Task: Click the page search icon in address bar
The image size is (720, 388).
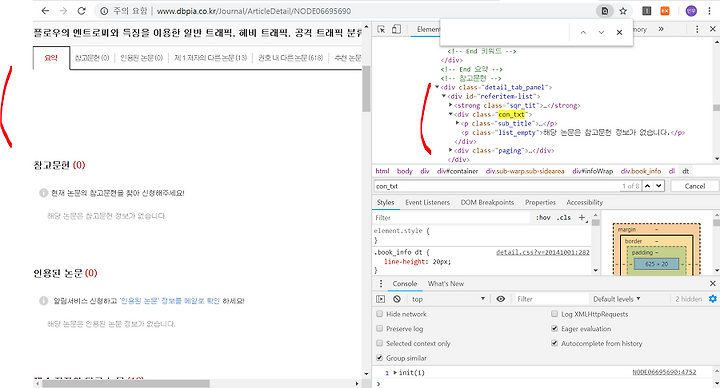Action: tap(605, 11)
